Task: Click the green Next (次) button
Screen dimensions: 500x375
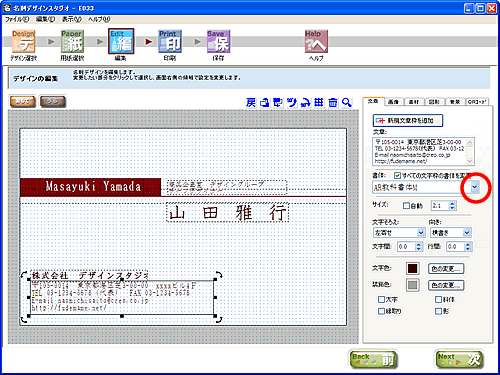Action: pyautogui.click(x=459, y=359)
